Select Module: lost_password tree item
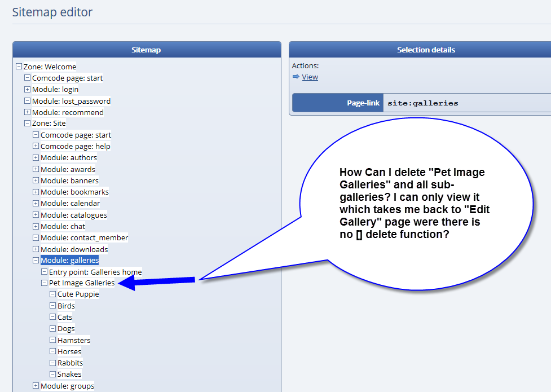Viewport: 551px width, 392px height. [71, 101]
